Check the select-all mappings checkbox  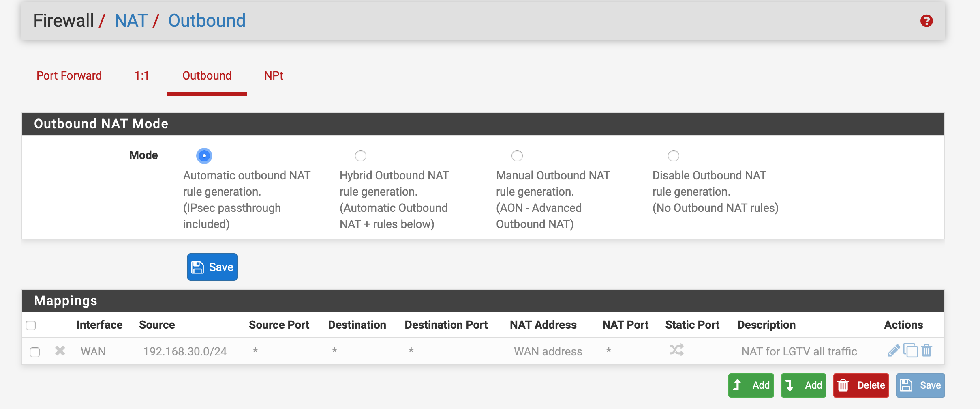coord(31,325)
